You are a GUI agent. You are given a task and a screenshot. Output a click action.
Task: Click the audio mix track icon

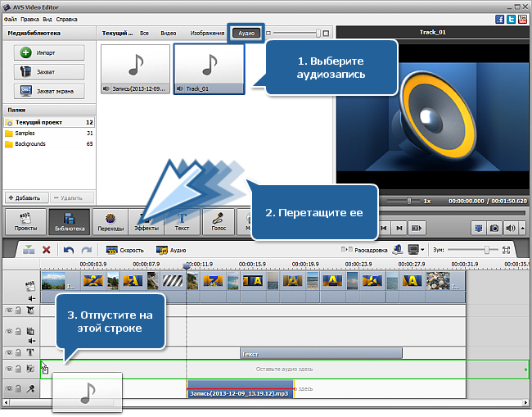click(x=30, y=369)
